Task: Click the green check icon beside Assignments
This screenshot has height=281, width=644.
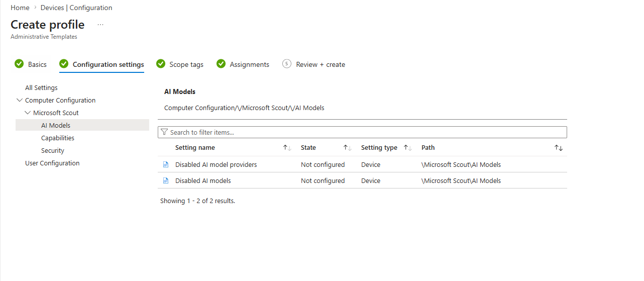Action: click(221, 64)
